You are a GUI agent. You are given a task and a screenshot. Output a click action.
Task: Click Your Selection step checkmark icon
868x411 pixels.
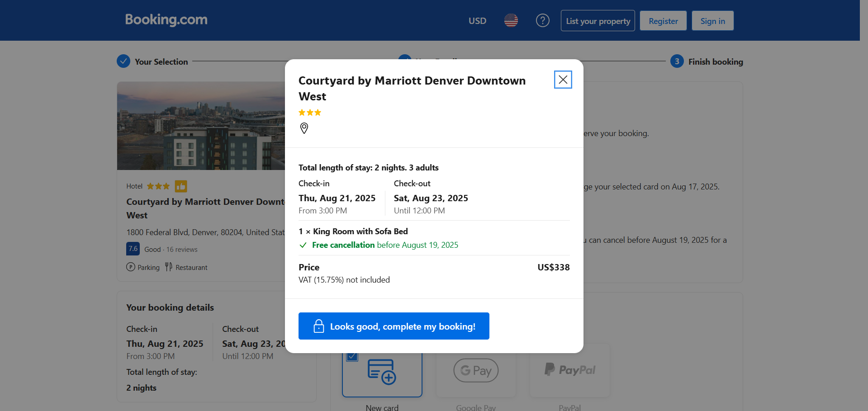pos(123,61)
